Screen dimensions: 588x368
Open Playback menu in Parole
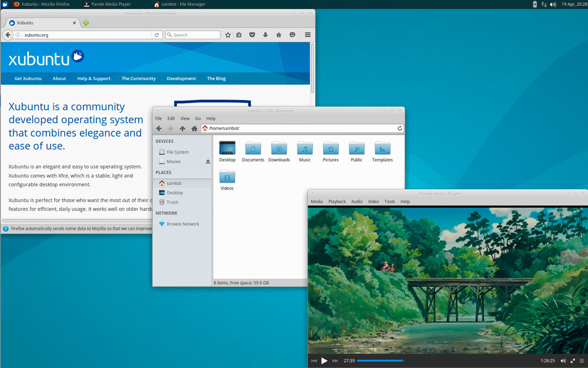click(x=337, y=201)
